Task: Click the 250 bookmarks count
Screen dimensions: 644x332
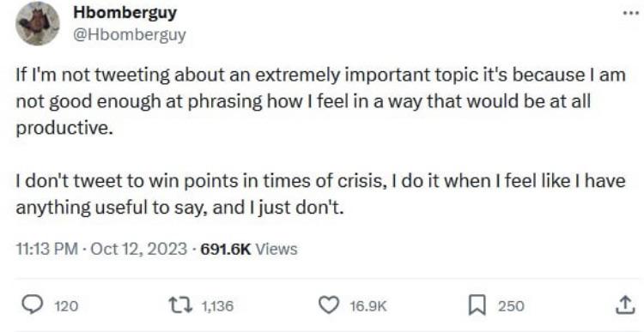Action: [x=512, y=306]
